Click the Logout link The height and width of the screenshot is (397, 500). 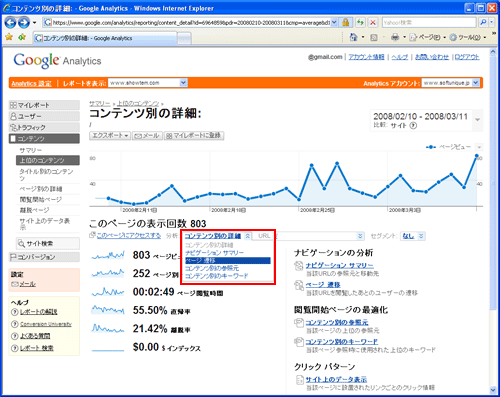(x=467, y=57)
